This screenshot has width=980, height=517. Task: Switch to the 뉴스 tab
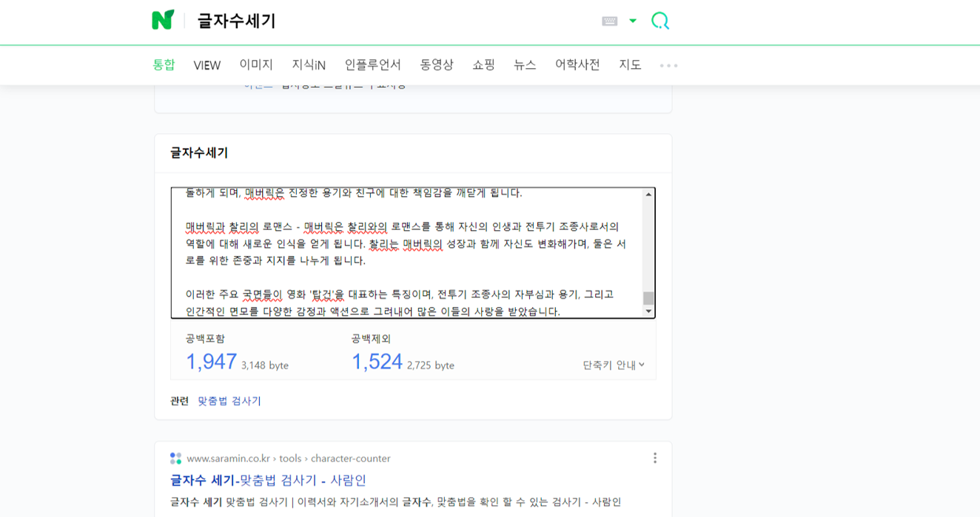click(x=524, y=65)
